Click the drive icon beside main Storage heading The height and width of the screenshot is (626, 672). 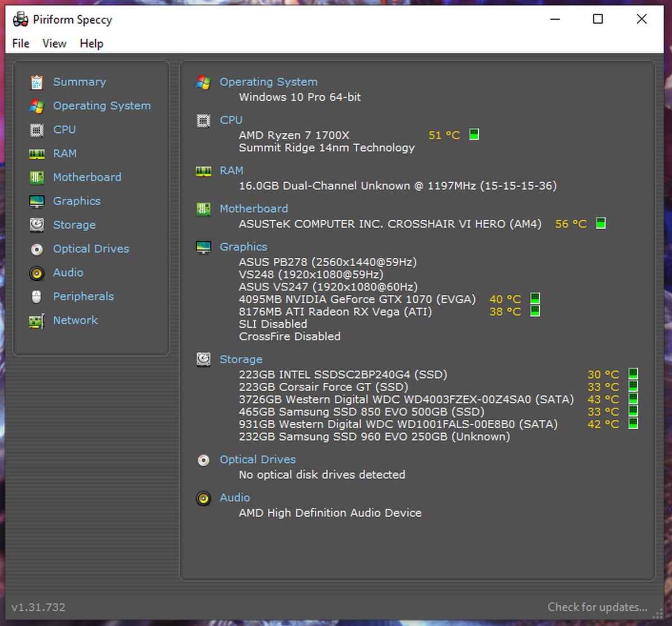(203, 359)
